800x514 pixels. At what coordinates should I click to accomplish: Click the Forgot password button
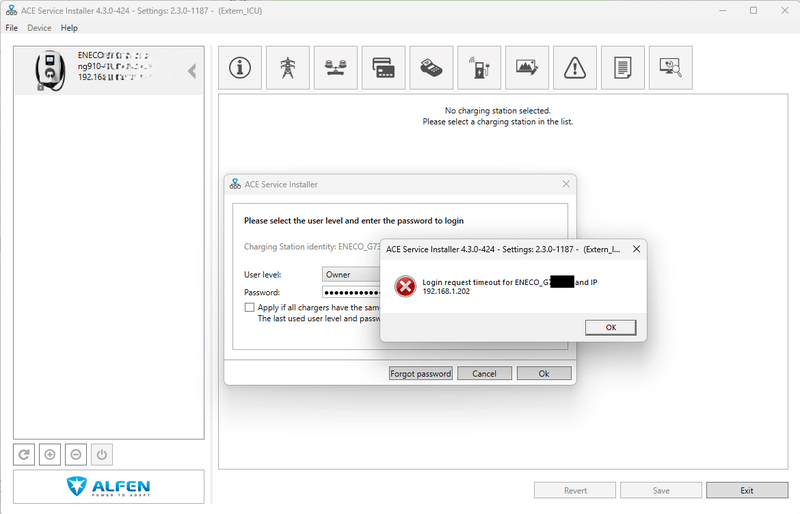coord(421,374)
